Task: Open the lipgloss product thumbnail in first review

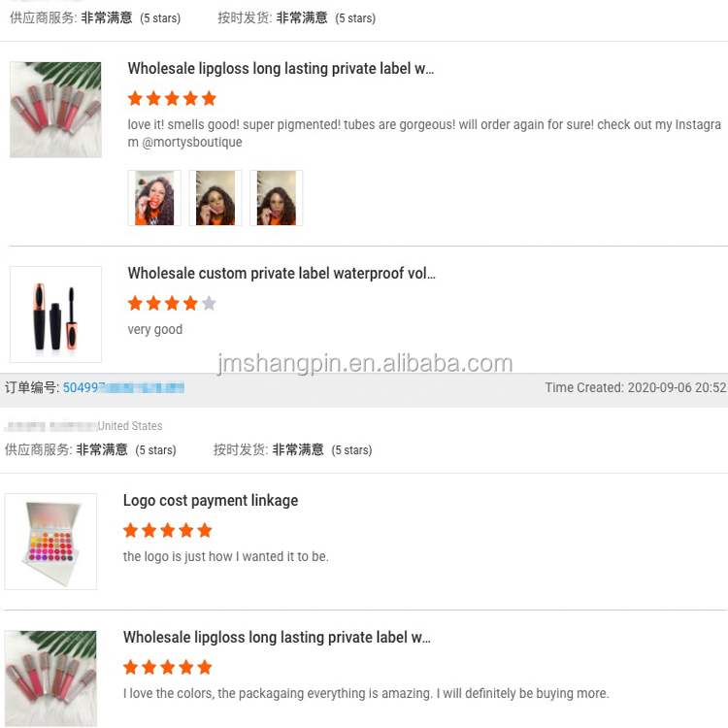Action: [55, 110]
